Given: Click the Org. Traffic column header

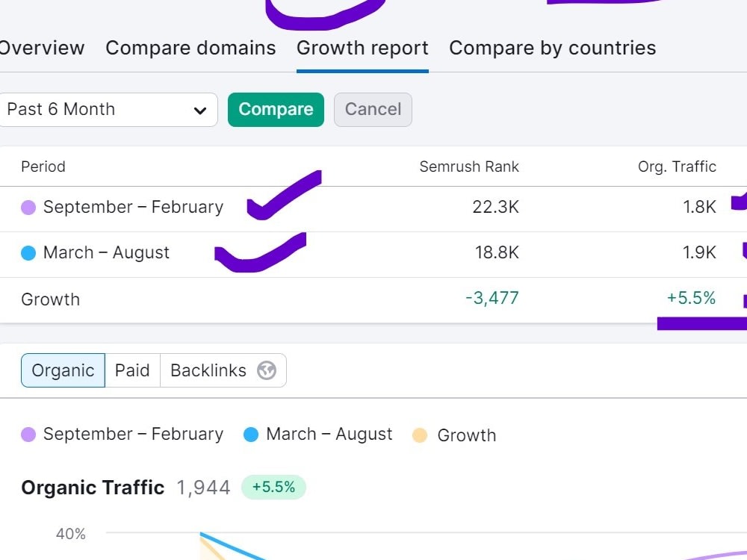Looking at the screenshot, I should [x=677, y=167].
